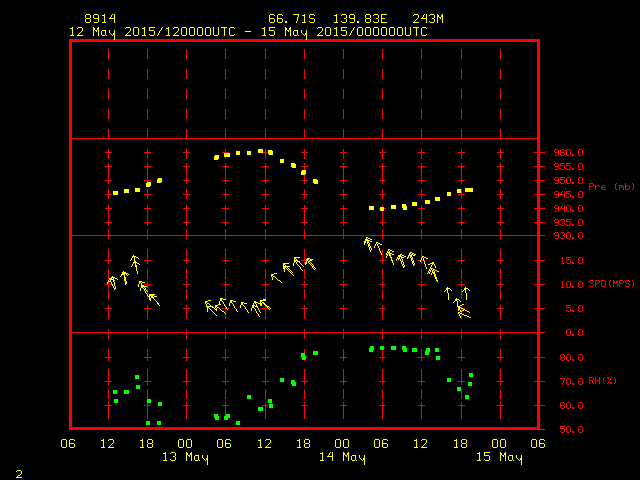The image size is (640, 480).
Task: Select the "10.0" wind speed label
Action: click(x=571, y=285)
